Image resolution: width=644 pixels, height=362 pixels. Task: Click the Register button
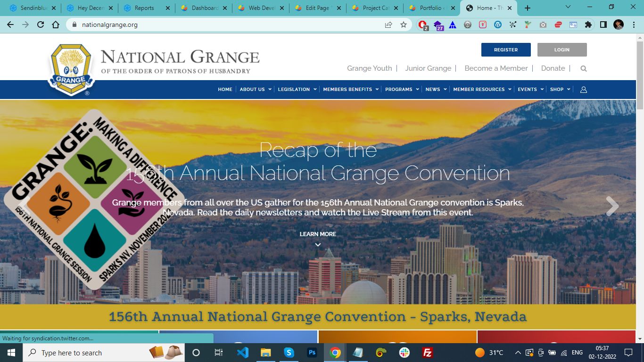[506, 49]
